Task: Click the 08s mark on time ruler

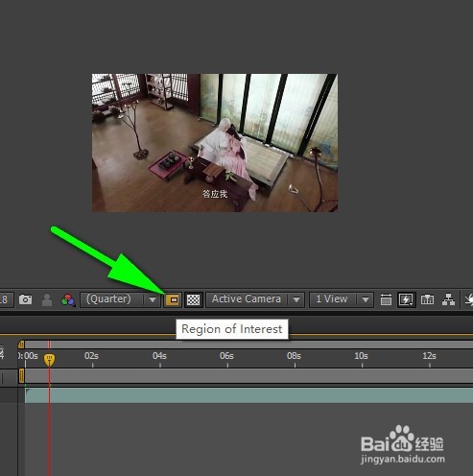Action: click(294, 356)
